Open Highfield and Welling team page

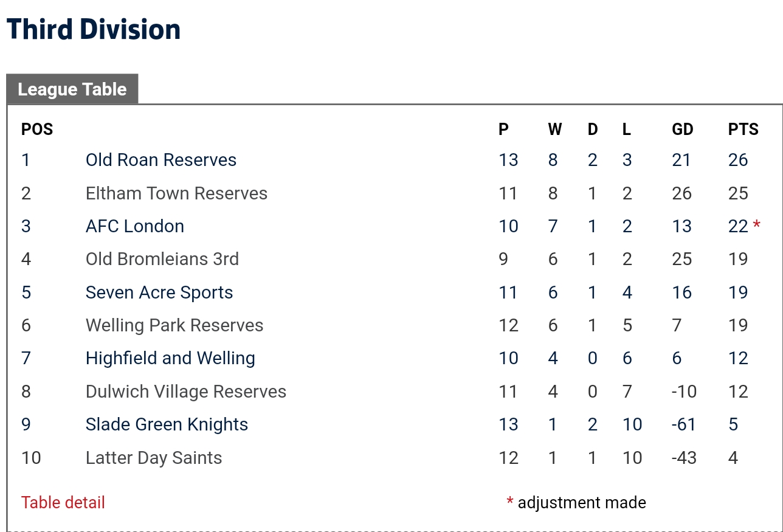170,358
